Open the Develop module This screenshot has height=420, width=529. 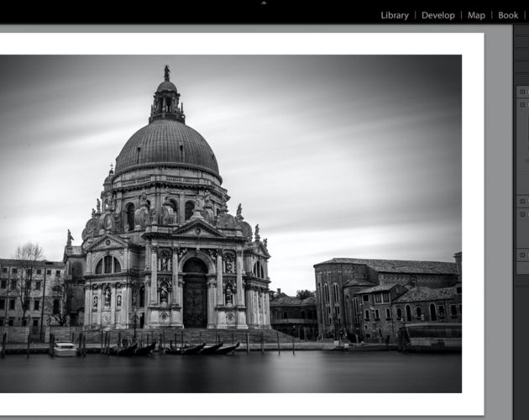(x=438, y=15)
